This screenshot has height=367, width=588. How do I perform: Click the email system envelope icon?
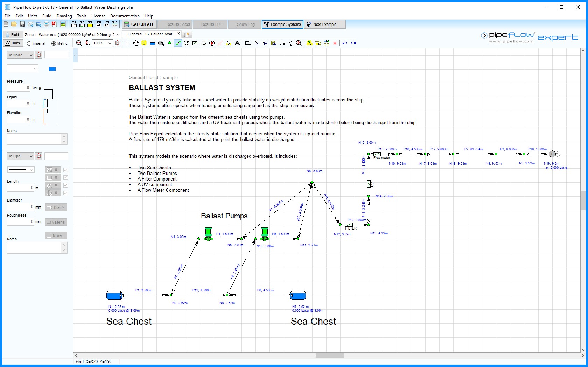click(x=30, y=24)
